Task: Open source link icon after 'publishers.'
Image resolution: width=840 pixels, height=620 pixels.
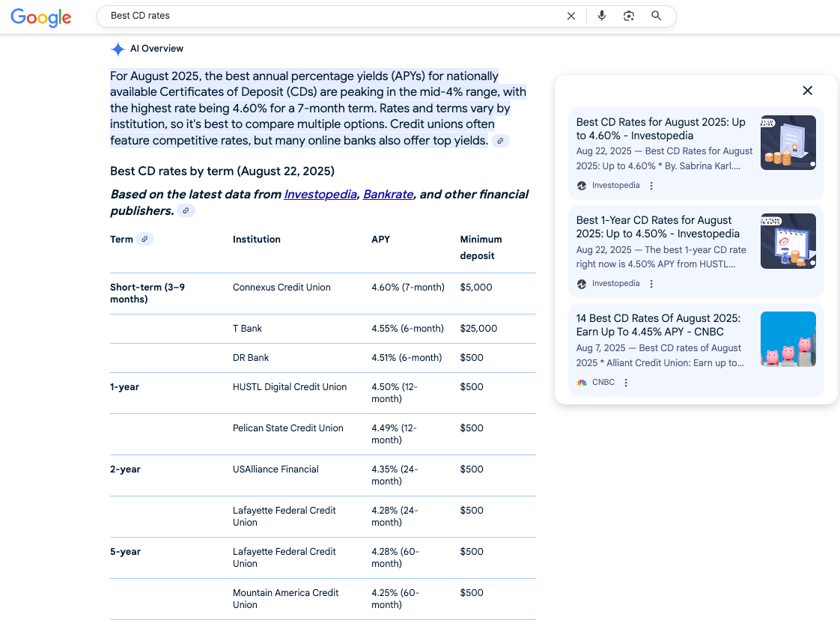Action: (186, 210)
